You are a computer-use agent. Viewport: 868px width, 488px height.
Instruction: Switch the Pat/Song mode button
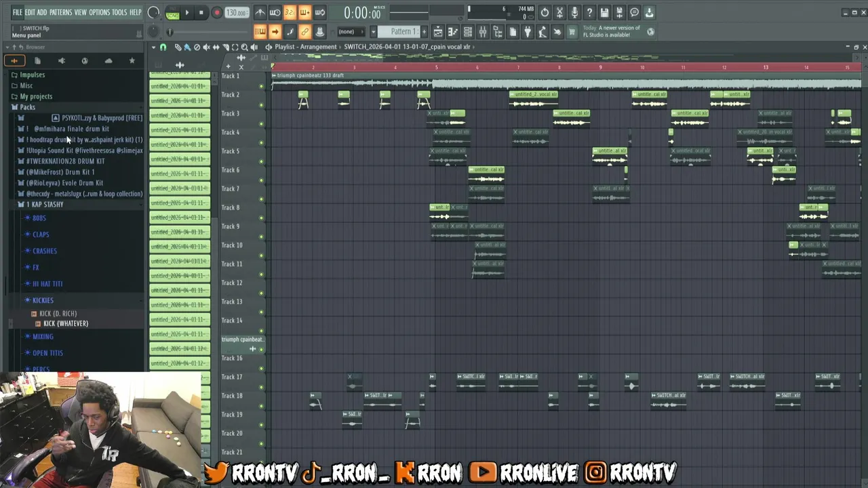click(172, 12)
